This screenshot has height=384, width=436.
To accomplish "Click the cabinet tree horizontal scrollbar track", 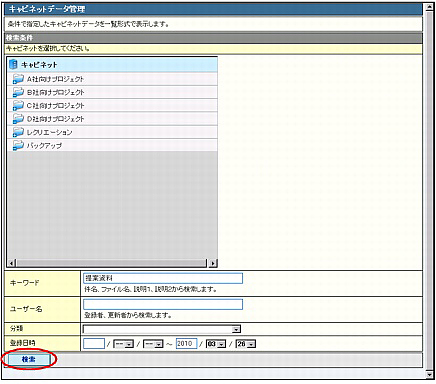I will click(112, 263).
